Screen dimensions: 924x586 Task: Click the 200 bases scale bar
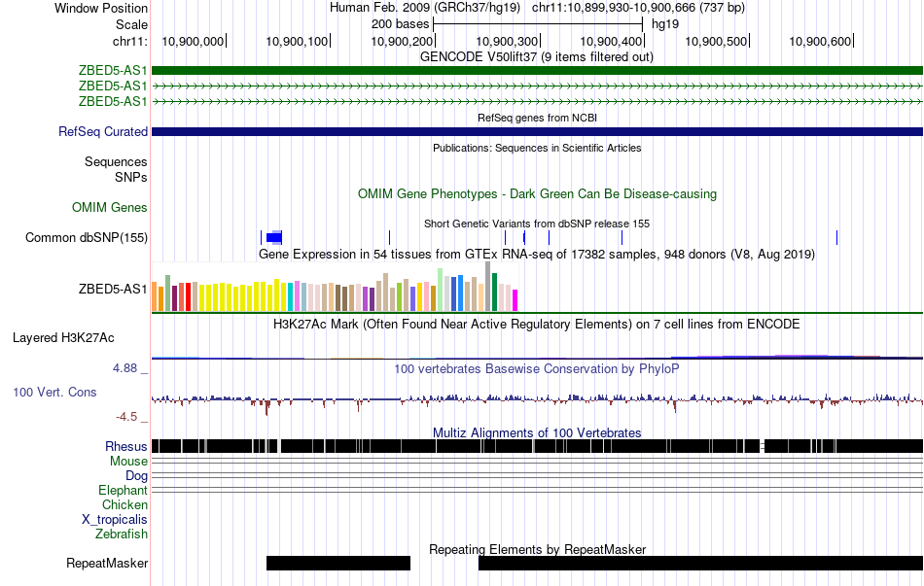[538, 24]
